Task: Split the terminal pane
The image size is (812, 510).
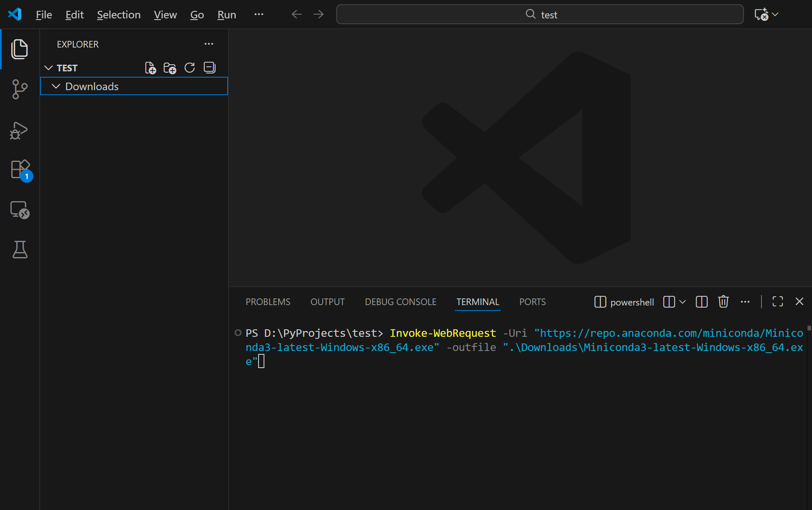Action: [x=702, y=302]
